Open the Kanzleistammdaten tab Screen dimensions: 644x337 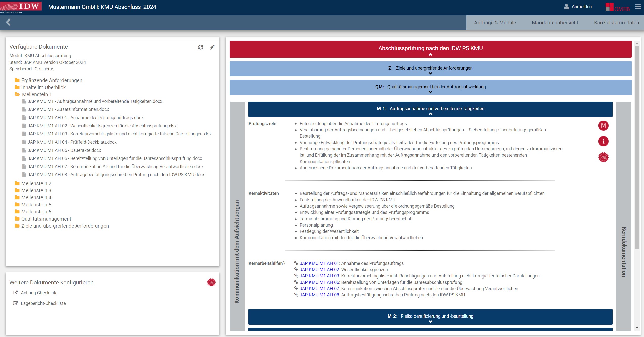coord(616,23)
